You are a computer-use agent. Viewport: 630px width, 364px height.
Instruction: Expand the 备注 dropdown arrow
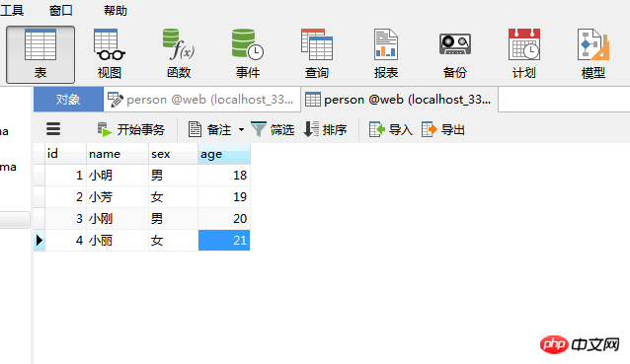[x=241, y=129]
